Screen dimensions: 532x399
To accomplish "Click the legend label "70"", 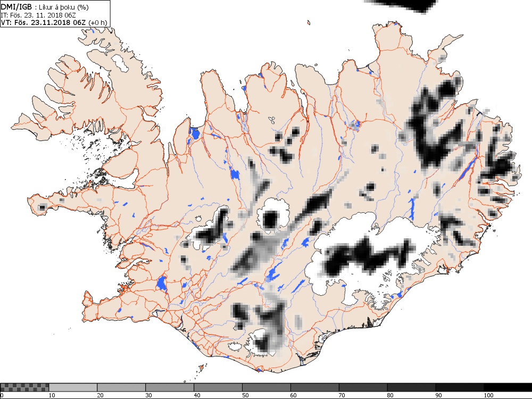I will pos(342,395).
